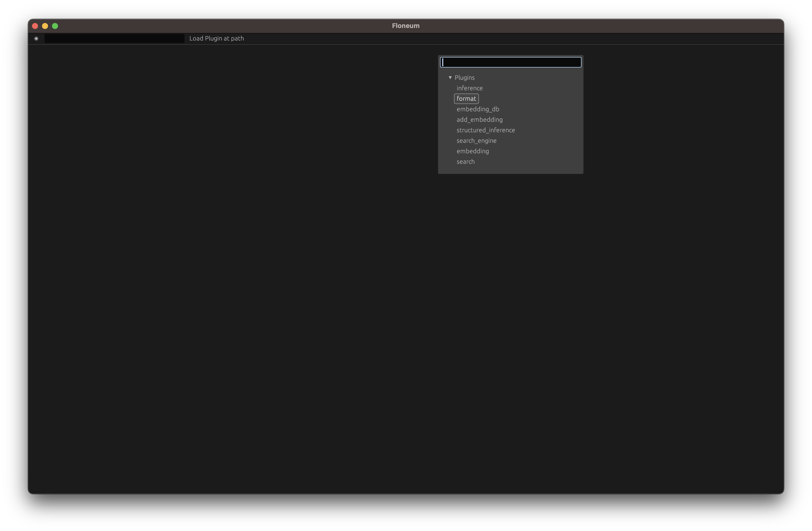
Task: Maximize the Floneum window with green button
Action: (55, 26)
